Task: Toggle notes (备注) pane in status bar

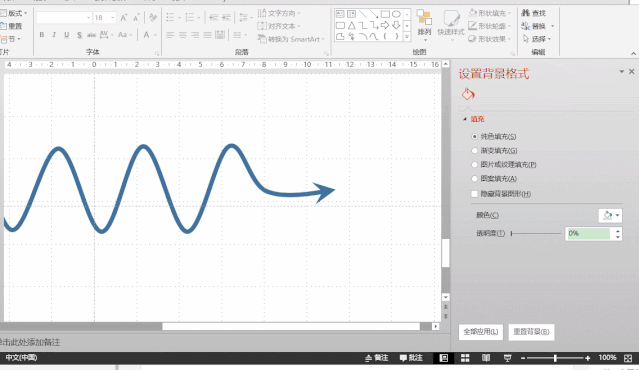Action: 377,358
